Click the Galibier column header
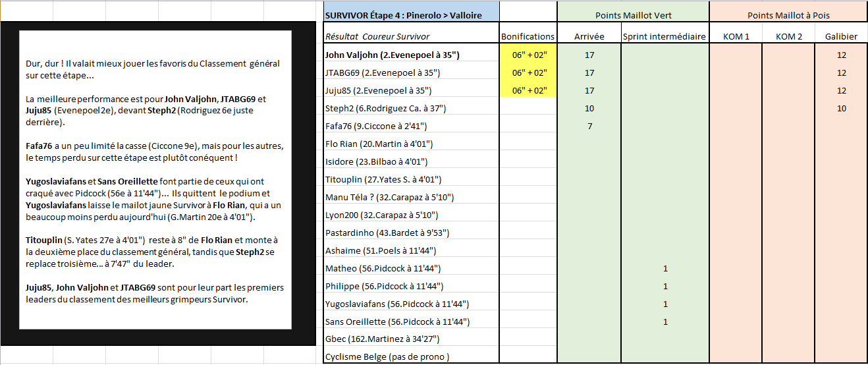The image size is (868, 365). [841, 37]
